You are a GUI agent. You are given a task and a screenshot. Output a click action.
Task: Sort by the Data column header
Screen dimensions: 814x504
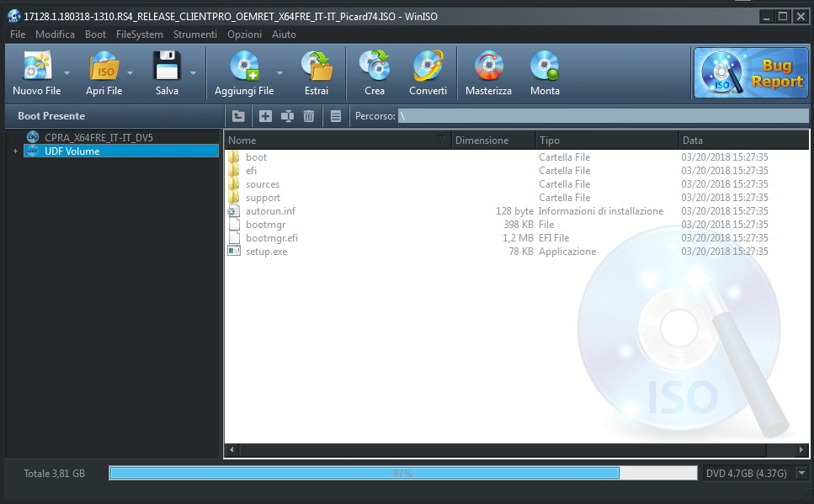[x=743, y=141]
